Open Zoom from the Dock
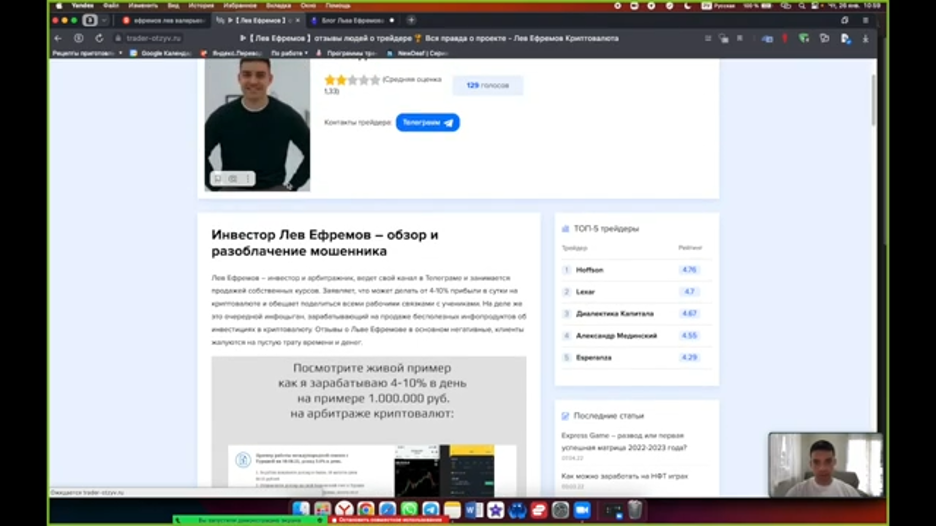 (582, 509)
